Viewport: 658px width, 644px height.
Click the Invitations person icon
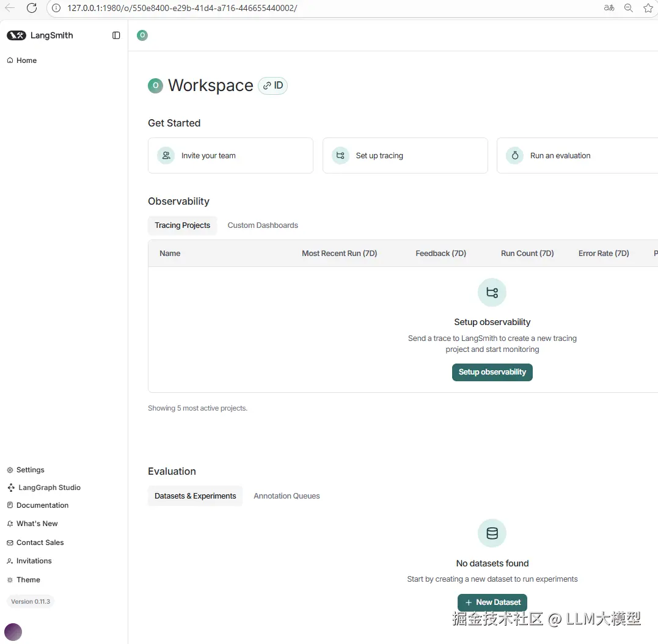[10, 561]
